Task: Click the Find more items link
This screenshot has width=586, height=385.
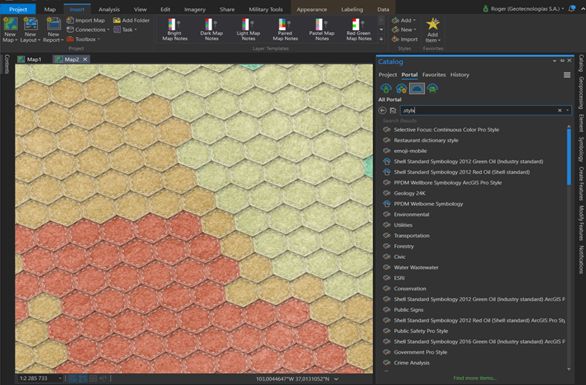Action: [475, 378]
